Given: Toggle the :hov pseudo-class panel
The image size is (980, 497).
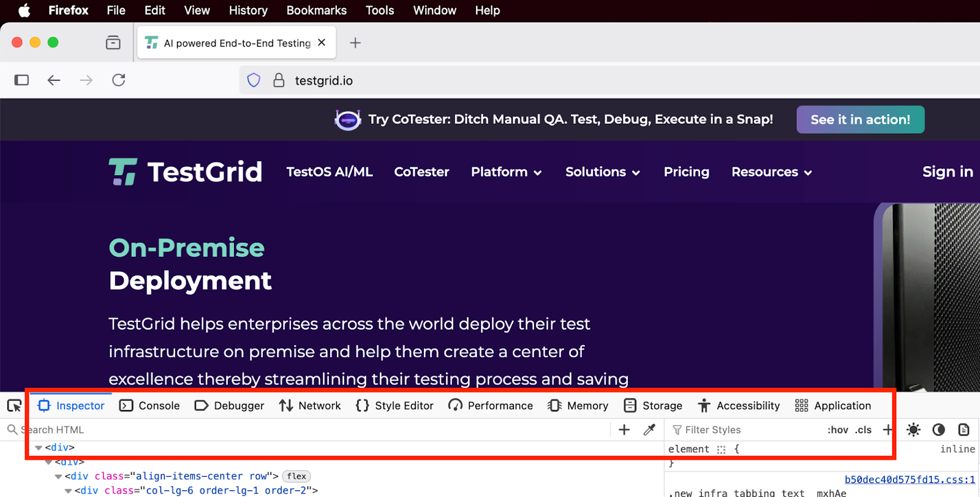Looking at the screenshot, I should pyautogui.click(x=837, y=430).
